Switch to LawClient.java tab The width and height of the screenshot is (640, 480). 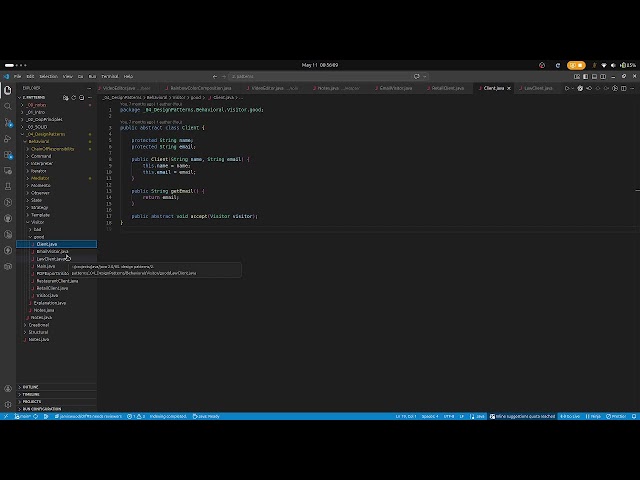(536, 88)
